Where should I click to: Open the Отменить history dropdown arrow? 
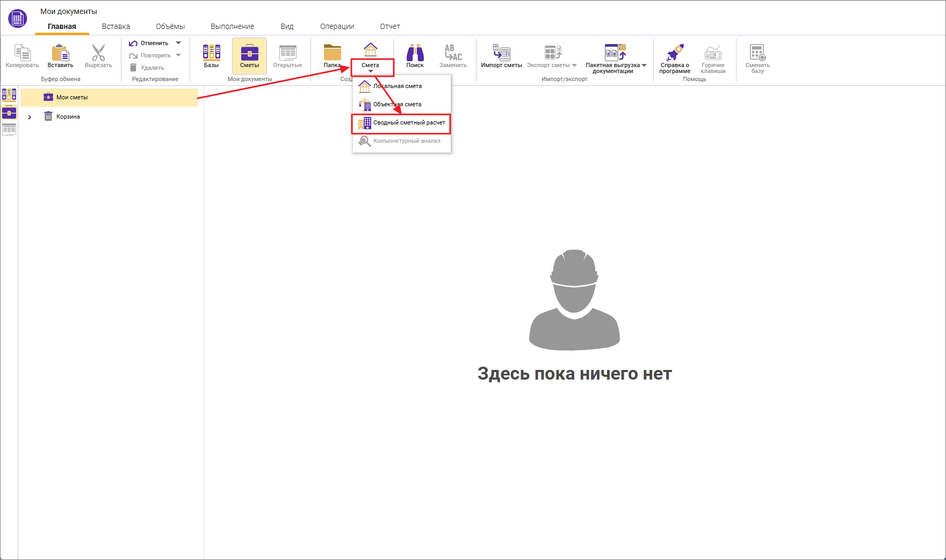(178, 43)
